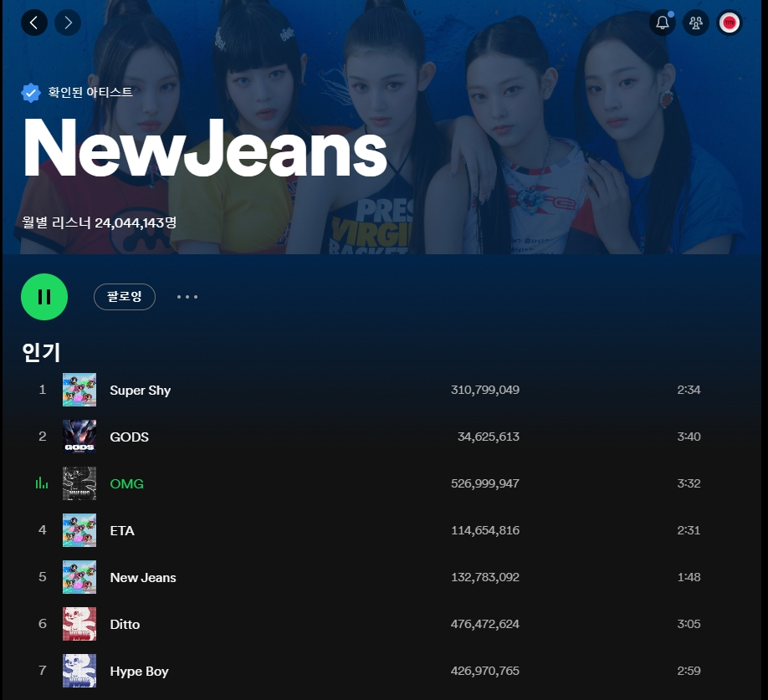This screenshot has height=700, width=768.
Task: Click track number 4 beside ETA
Action: click(43, 530)
